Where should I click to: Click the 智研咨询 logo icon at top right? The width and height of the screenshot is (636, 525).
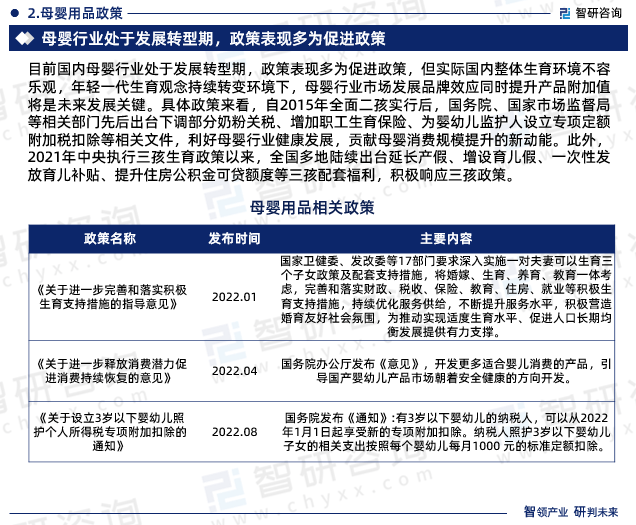pyautogui.click(x=565, y=13)
